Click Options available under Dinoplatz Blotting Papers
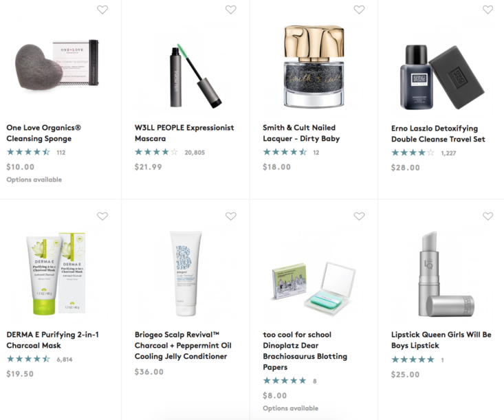The width and height of the screenshot is (504, 420). (x=291, y=408)
